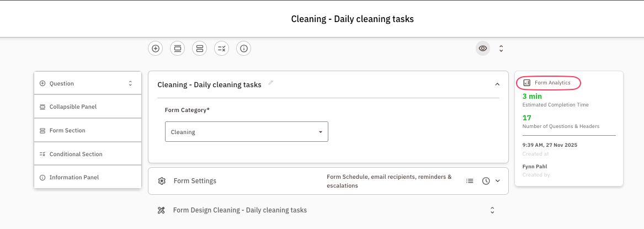644x229 pixels.
Task: Click the add question toolbar icon
Action: (156, 49)
